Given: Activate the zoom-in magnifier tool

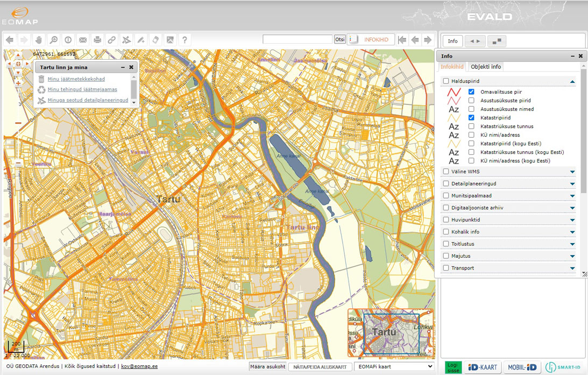Looking at the screenshot, I should click(53, 40).
